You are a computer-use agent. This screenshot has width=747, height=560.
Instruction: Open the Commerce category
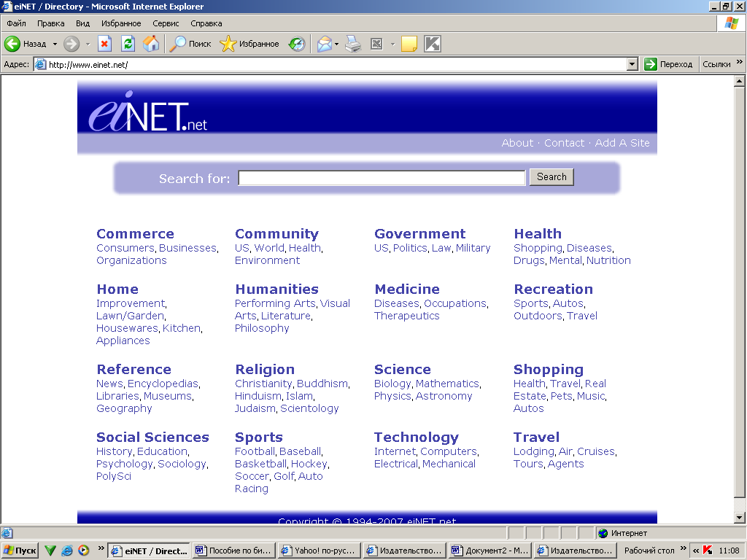coord(135,234)
